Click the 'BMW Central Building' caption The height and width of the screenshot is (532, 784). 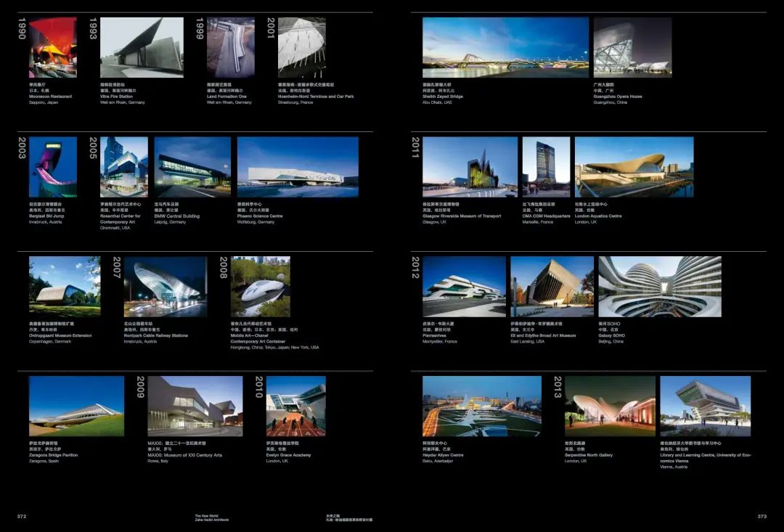pyautogui.click(x=177, y=216)
